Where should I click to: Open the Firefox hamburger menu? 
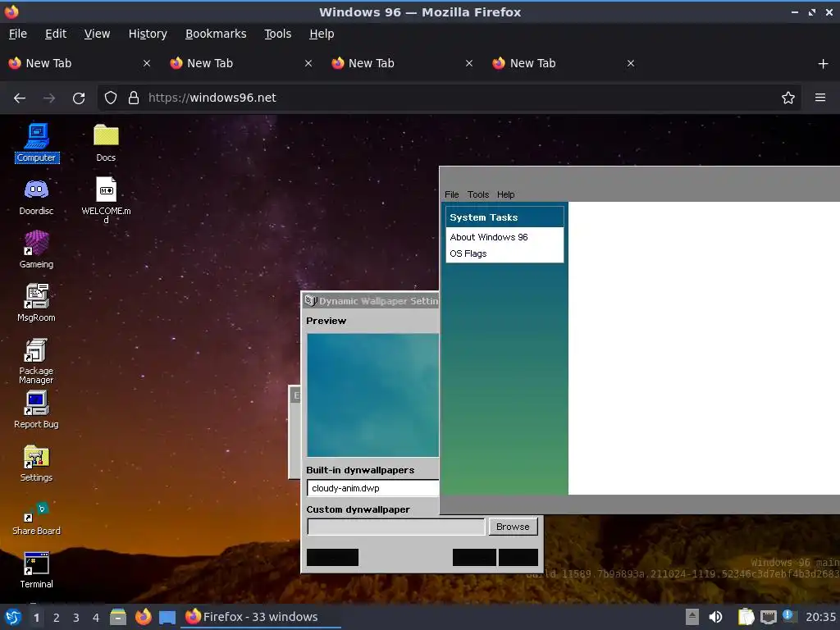820,98
